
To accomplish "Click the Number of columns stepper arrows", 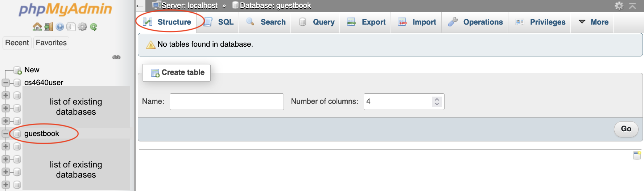I will click(437, 102).
